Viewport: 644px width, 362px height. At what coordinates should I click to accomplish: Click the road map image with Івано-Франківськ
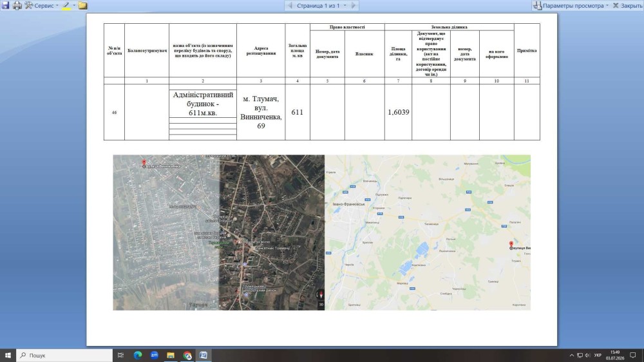click(428, 233)
